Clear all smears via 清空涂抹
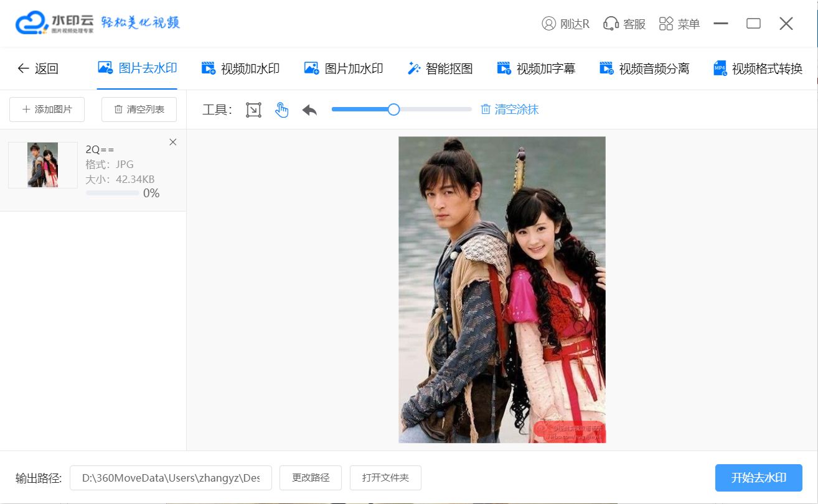This screenshot has width=818, height=504. (x=510, y=110)
